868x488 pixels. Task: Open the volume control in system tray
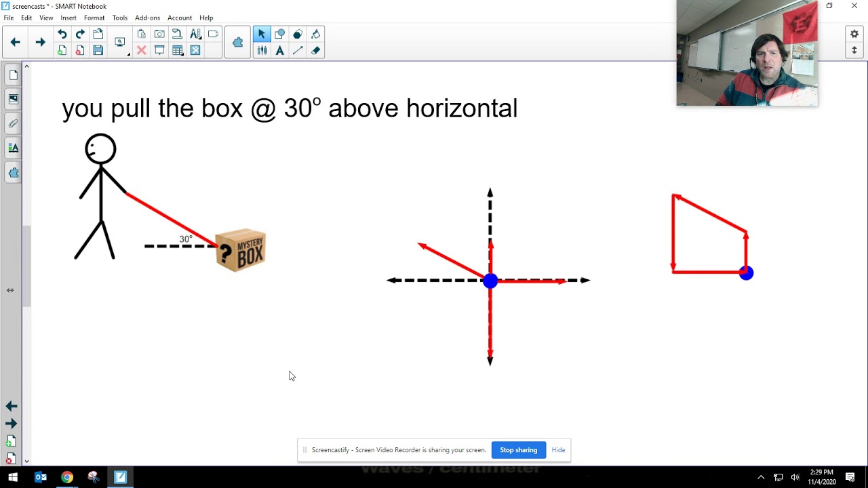[795, 477]
